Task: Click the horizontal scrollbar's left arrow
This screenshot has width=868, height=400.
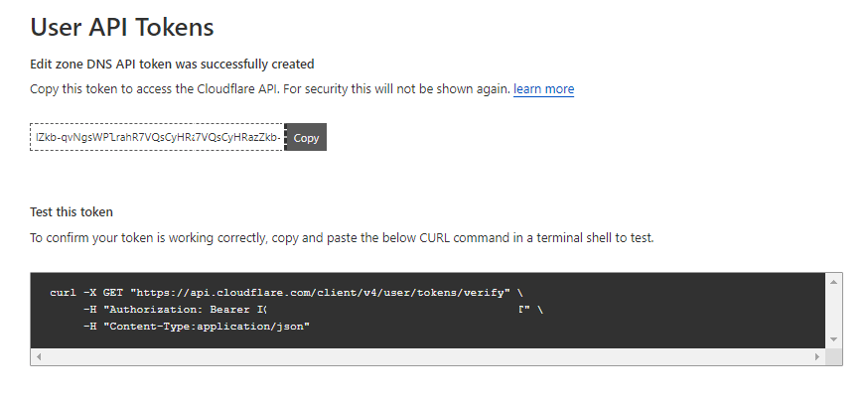Action: pyautogui.click(x=39, y=355)
